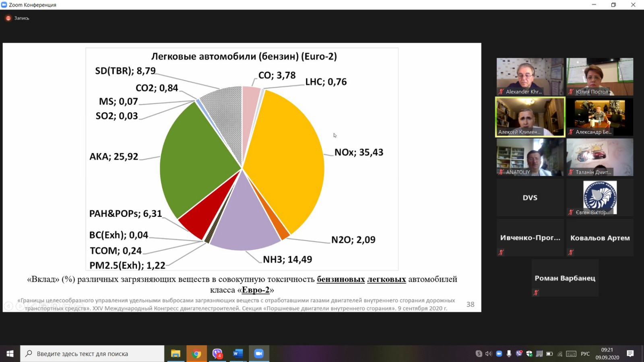Open Viber from the taskbar
This screenshot has height=362, width=644.
[x=217, y=354]
